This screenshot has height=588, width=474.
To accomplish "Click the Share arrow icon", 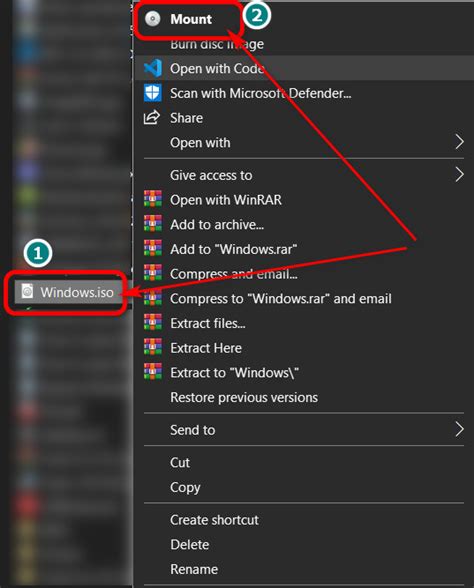I will (x=152, y=118).
